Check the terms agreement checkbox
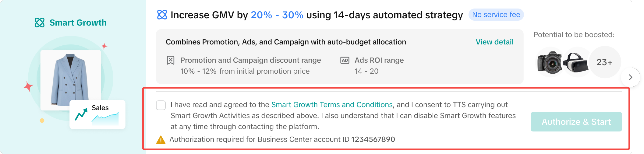 click(161, 105)
